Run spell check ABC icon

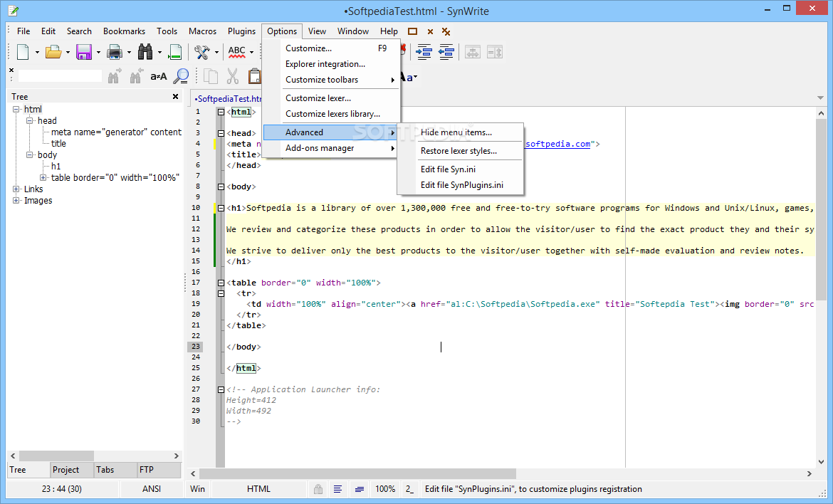coord(237,52)
